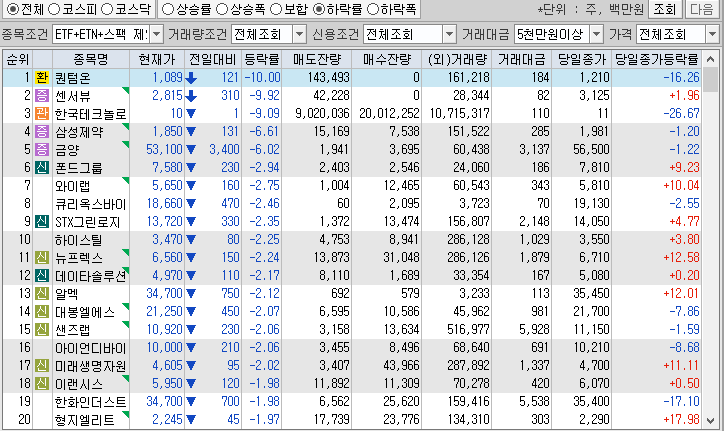Select the stock name 한화인더스트
The image size is (724, 431).
pyautogui.click(x=90, y=402)
